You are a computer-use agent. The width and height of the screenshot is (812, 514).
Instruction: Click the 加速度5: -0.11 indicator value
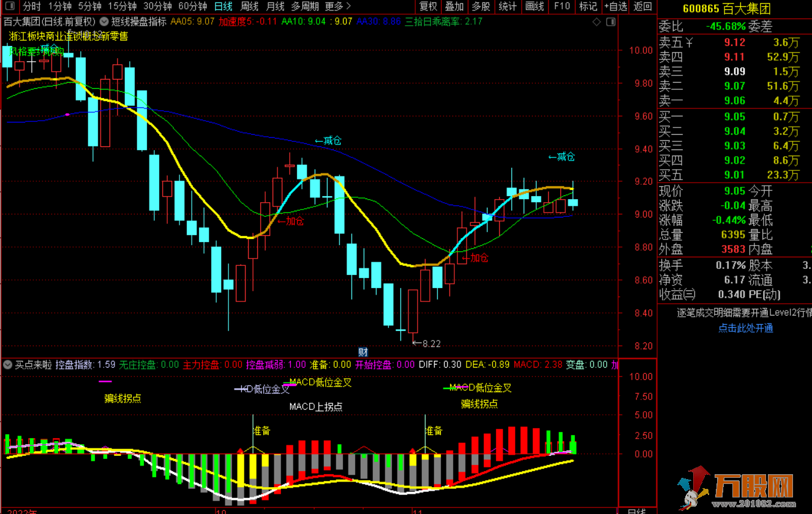(248, 21)
